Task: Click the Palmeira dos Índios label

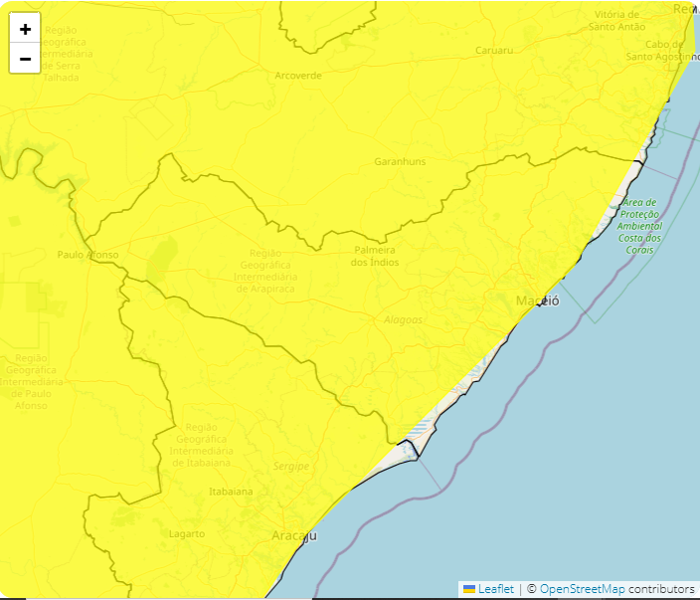Action: tap(375, 256)
